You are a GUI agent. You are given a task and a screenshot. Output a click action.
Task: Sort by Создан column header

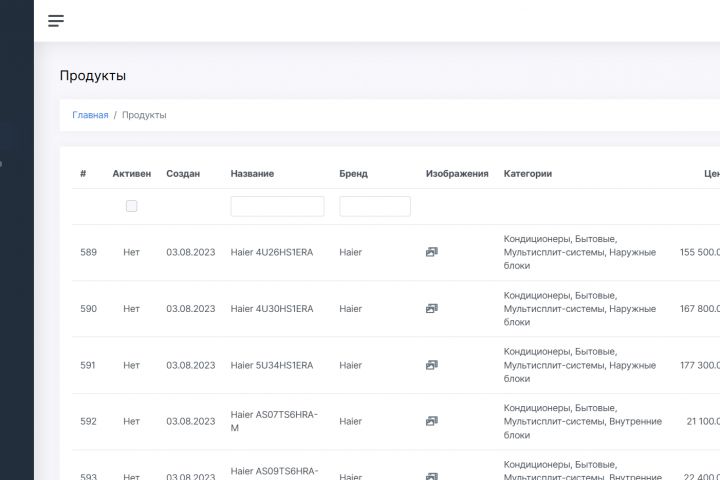183,173
